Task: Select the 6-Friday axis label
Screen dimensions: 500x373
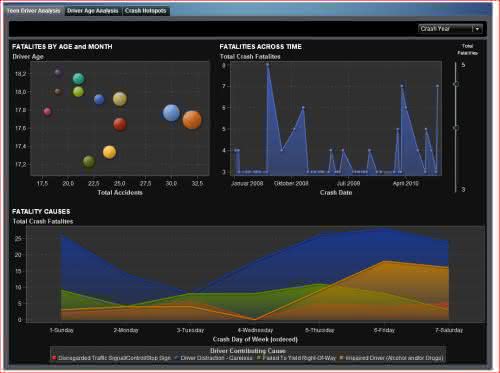Action: [384, 330]
